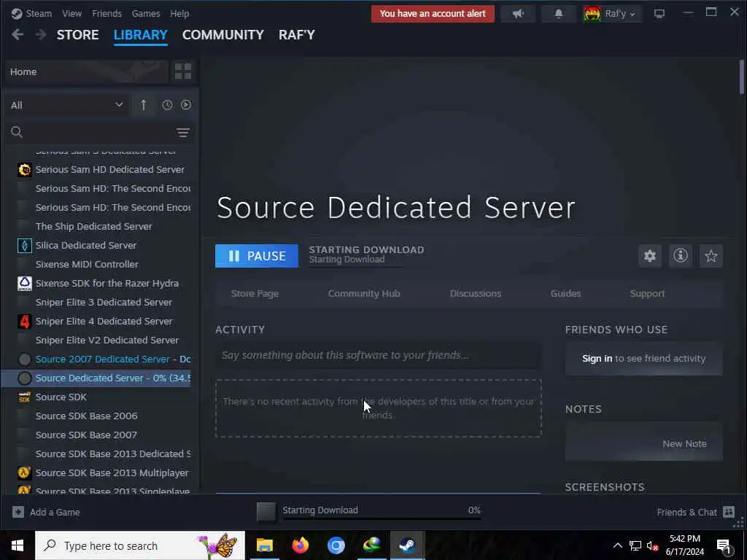Screen dimensions: 747x560
Task: Launch Firefox from taskbar
Action: [300, 545]
